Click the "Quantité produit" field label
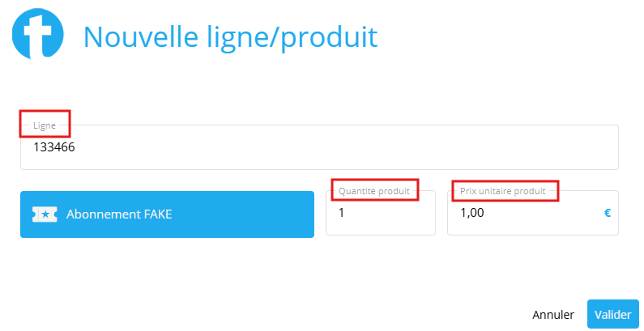644x331 pixels. tap(373, 191)
